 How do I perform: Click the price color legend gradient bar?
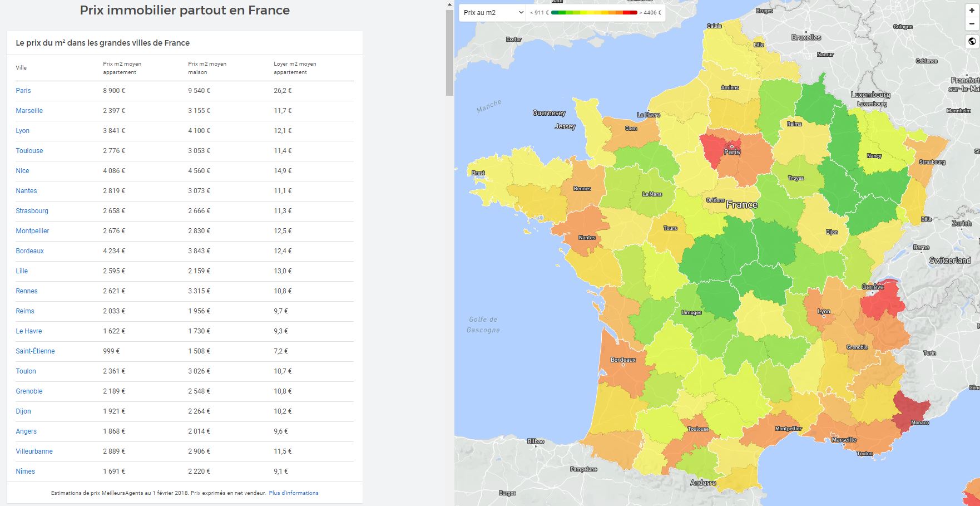[x=593, y=13]
